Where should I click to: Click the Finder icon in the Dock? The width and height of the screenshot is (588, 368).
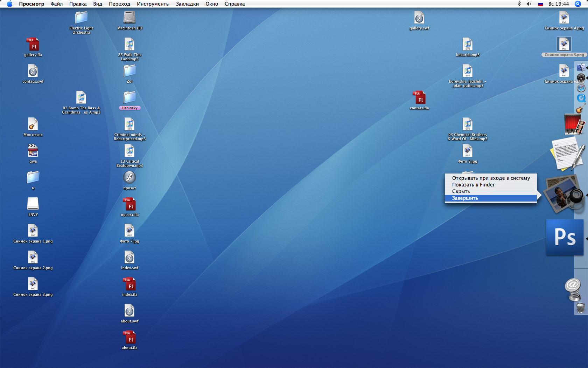[581, 67]
